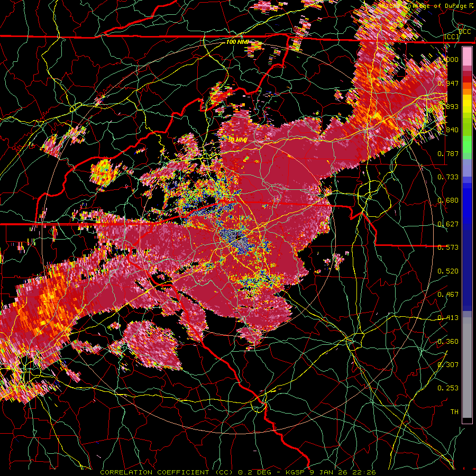Click the "KGSP" radar site identifier
Screen dimensions: 476x476
coord(296,472)
